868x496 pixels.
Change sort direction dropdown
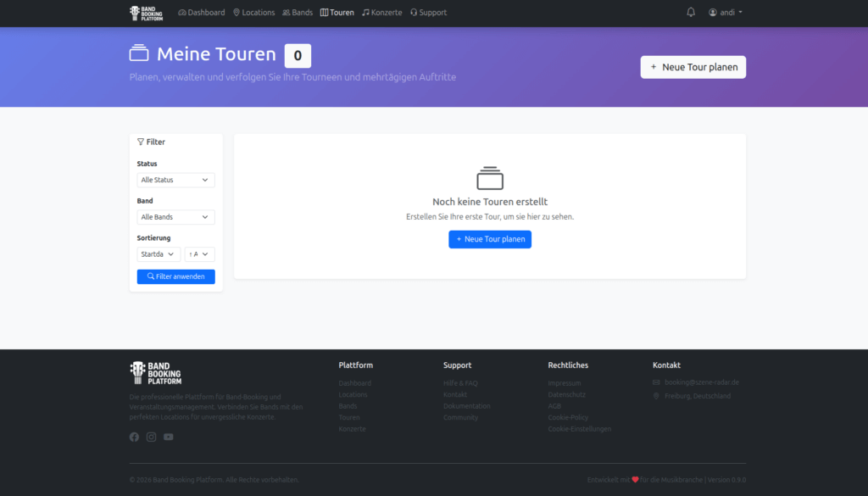click(x=200, y=254)
